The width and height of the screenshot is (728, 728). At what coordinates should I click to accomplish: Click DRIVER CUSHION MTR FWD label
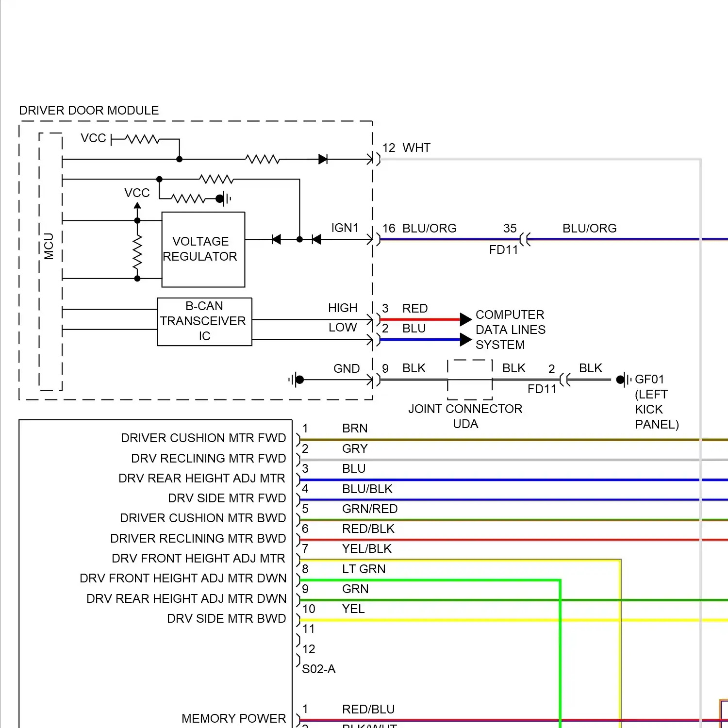pos(203,438)
